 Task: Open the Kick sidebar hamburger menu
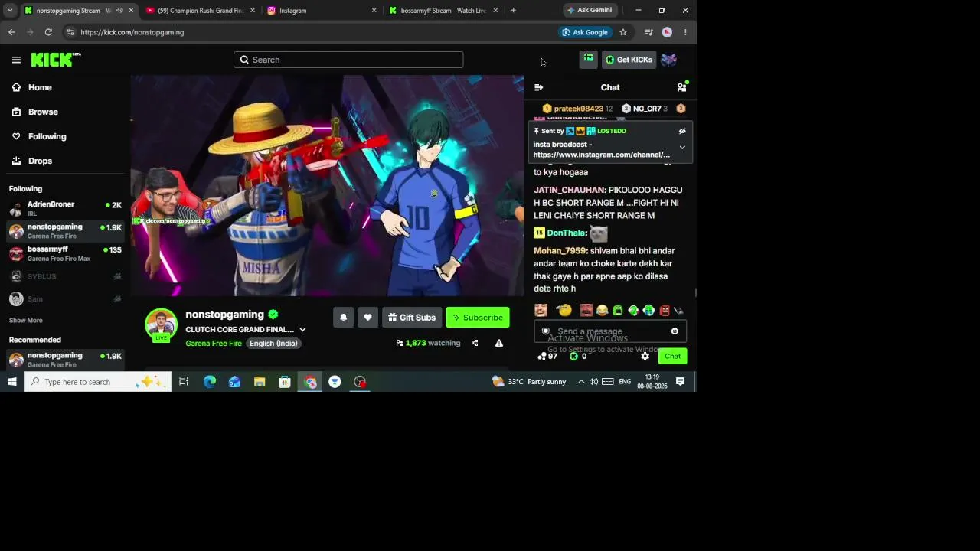16,60
